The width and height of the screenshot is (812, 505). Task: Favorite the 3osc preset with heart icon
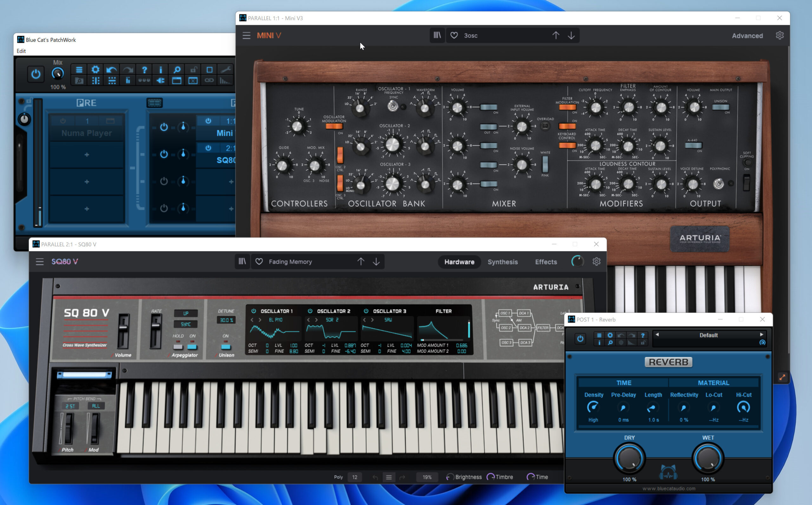[454, 36]
